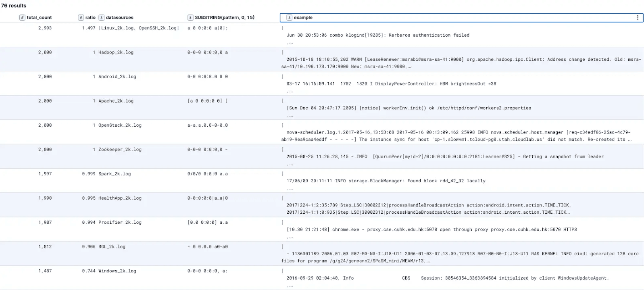
Task: Select the 2,993 total_count cell
Action: [x=45, y=28]
